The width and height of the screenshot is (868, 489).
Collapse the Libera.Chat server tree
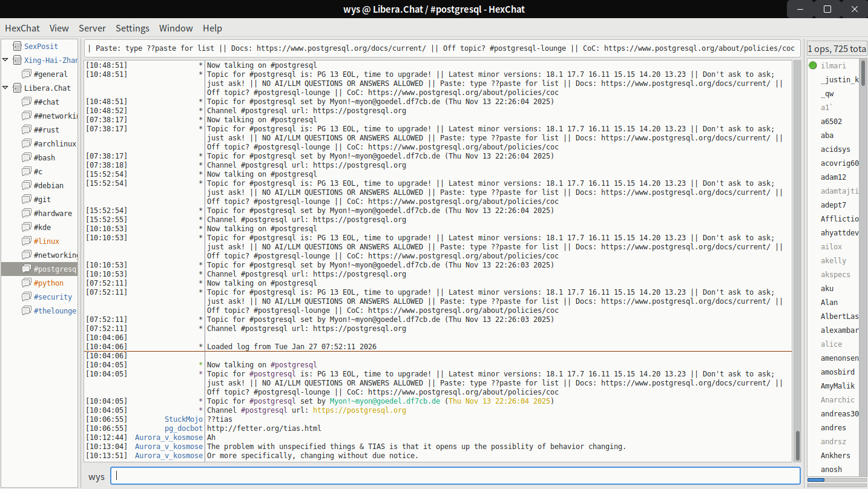click(x=5, y=88)
